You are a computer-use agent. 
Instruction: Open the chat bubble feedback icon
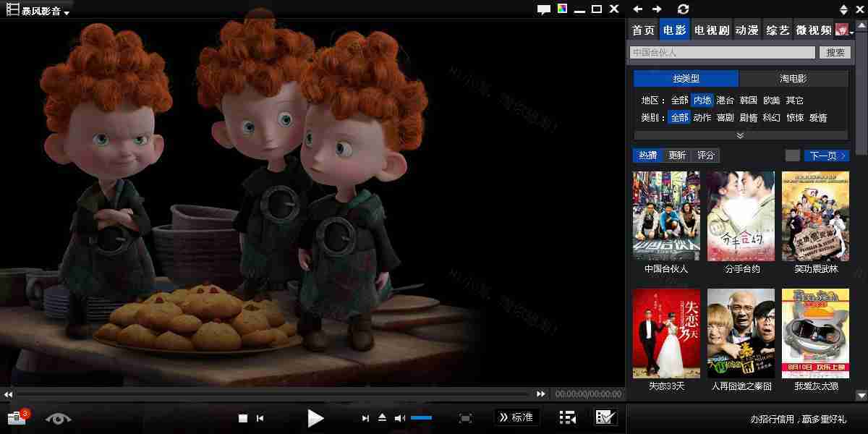544,9
